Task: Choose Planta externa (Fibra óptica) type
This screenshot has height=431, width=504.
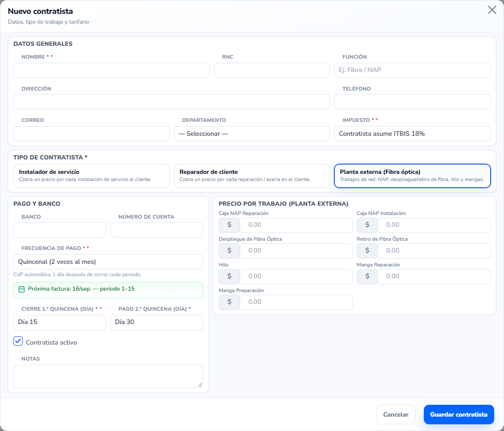Action: tap(412, 176)
